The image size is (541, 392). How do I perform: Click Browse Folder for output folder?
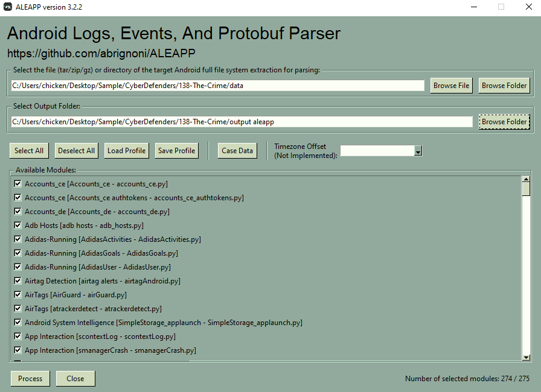[x=504, y=122]
